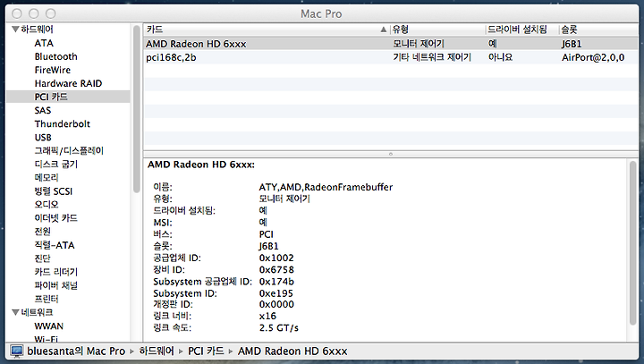The image size is (644, 364).
Task: Minimize the Mac Pro window
Action: [34, 13]
